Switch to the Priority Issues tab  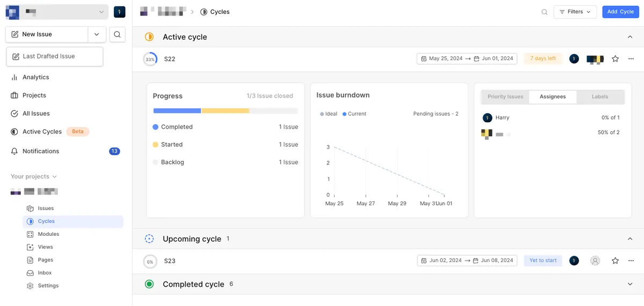point(505,97)
